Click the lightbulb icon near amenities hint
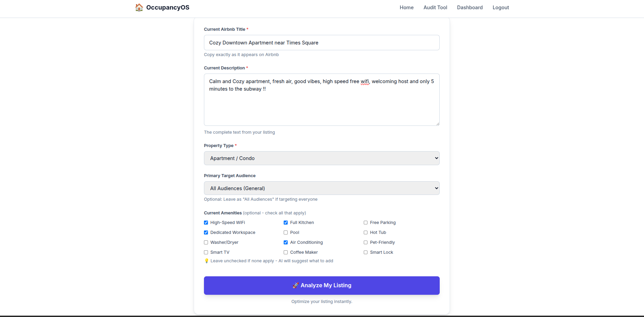Image resolution: width=644 pixels, height=317 pixels. [x=206, y=261]
